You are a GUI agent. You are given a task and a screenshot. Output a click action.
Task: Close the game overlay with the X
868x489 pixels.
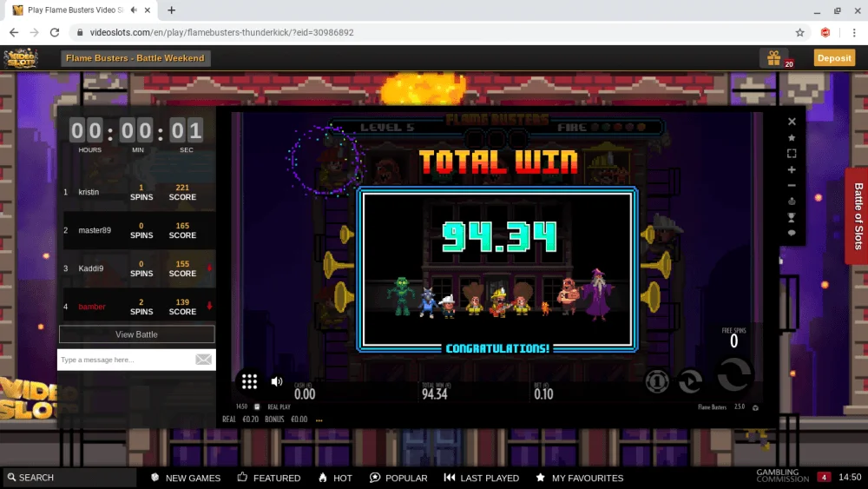[792, 122]
